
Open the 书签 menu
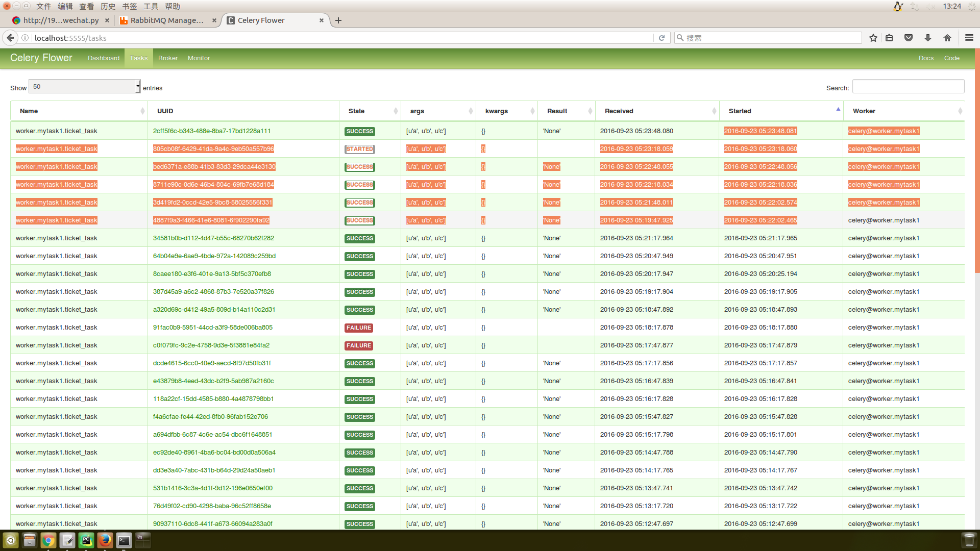[x=129, y=6]
